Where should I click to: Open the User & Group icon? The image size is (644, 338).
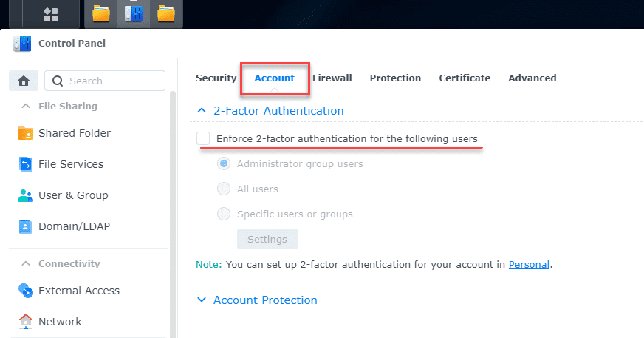pos(26,195)
